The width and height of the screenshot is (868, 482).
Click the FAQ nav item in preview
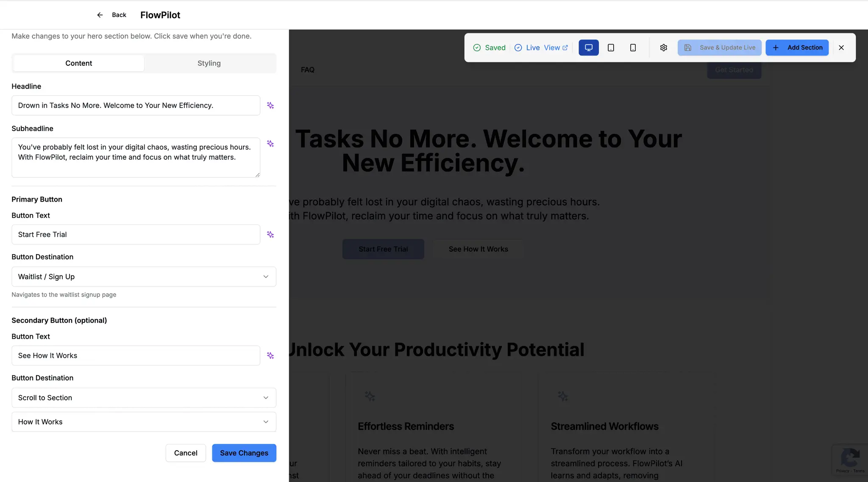coord(308,70)
